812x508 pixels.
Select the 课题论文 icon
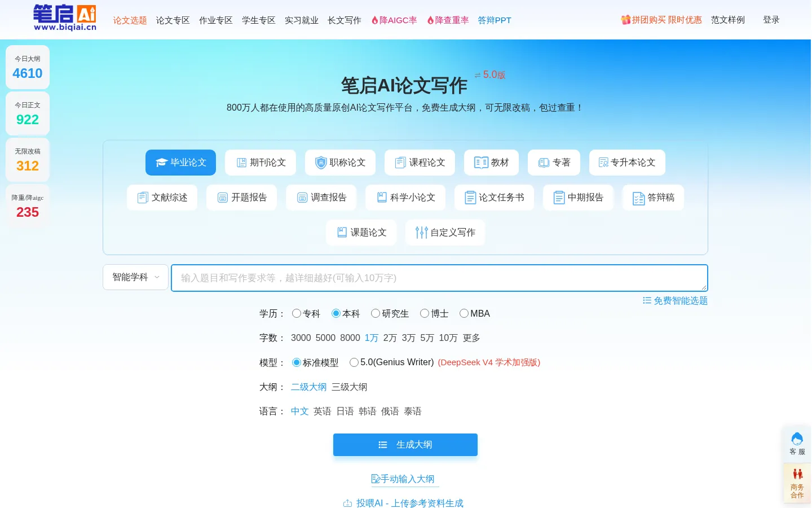(342, 233)
